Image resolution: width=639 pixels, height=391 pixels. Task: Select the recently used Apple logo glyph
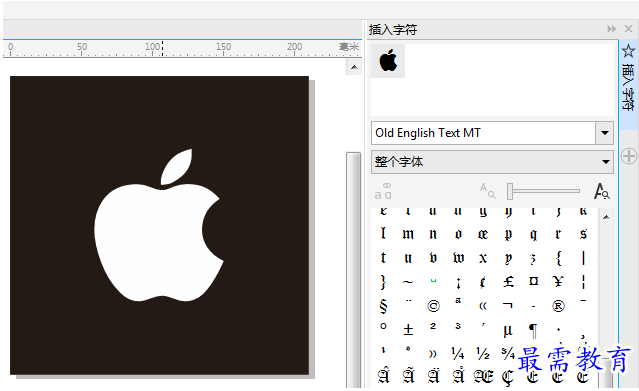click(388, 61)
